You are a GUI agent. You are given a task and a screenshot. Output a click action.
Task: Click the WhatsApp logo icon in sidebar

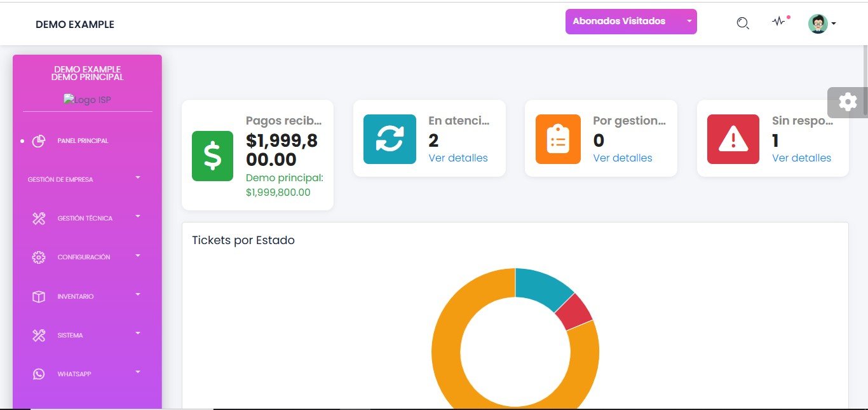tap(39, 374)
